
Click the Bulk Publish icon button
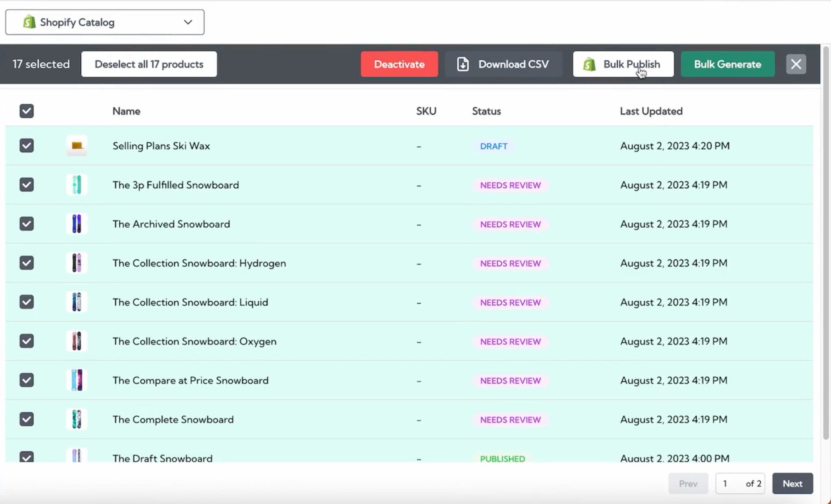pos(589,64)
